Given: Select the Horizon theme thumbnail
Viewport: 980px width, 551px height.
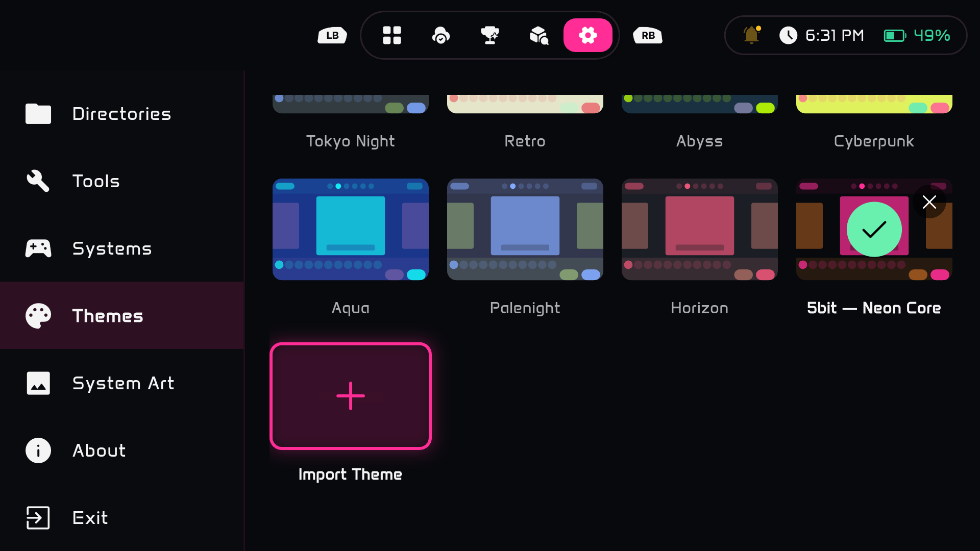Looking at the screenshot, I should click(x=700, y=229).
